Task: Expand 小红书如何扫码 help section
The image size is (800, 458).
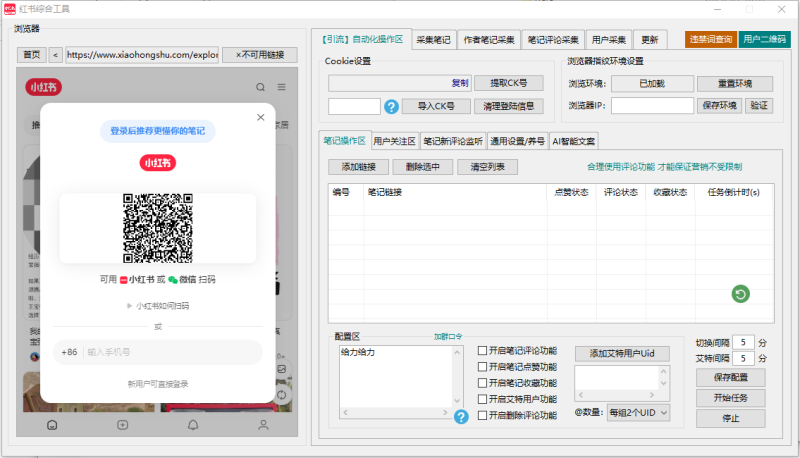Action: [x=158, y=306]
